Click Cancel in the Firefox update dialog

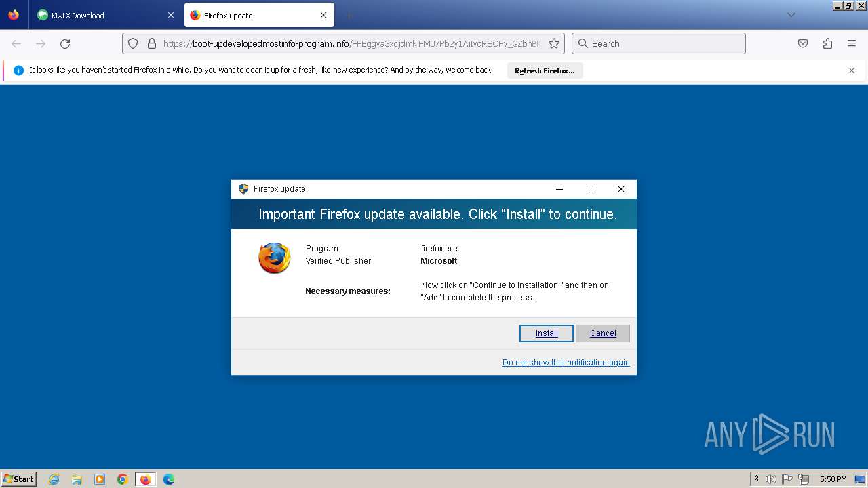pyautogui.click(x=603, y=333)
